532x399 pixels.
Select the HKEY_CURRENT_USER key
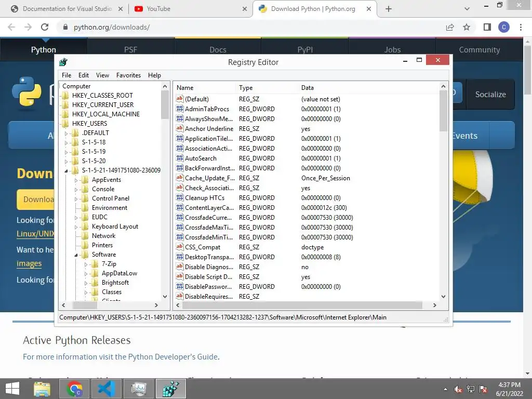click(103, 105)
